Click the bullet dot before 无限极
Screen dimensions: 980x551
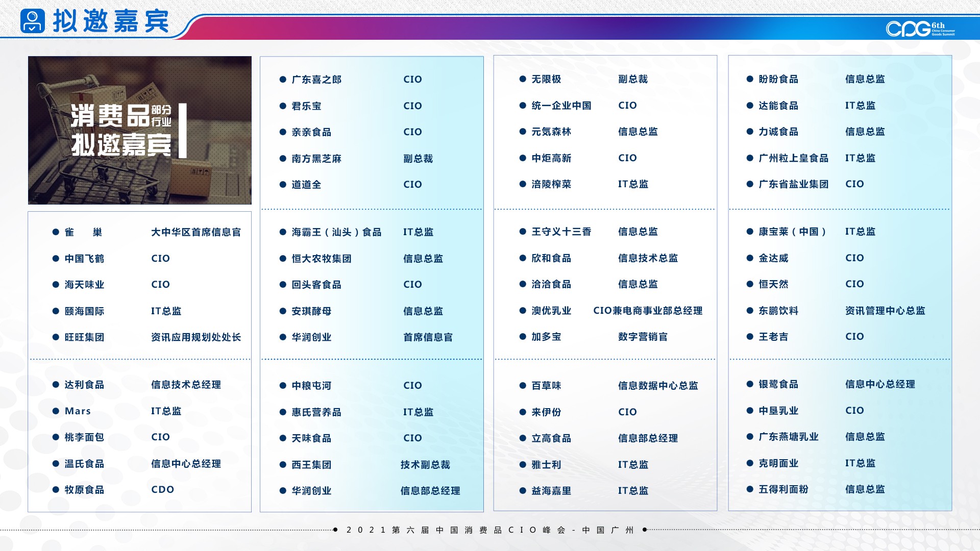pos(523,79)
